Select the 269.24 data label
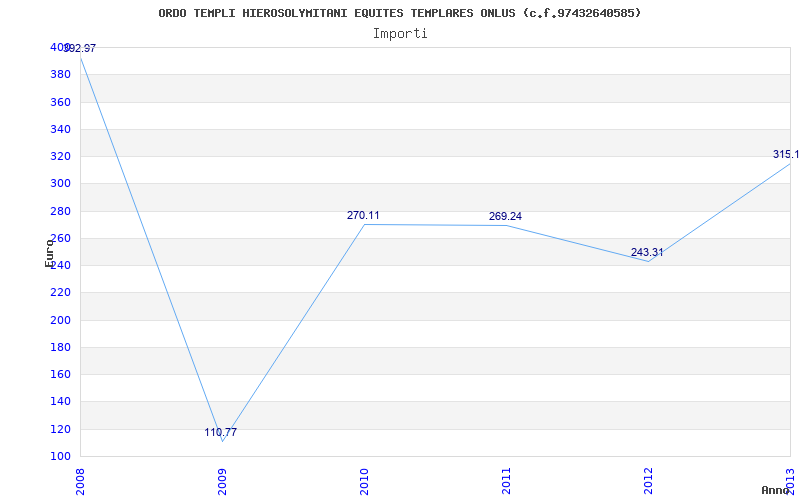The height and width of the screenshot is (500, 800). [x=505, y=216]
